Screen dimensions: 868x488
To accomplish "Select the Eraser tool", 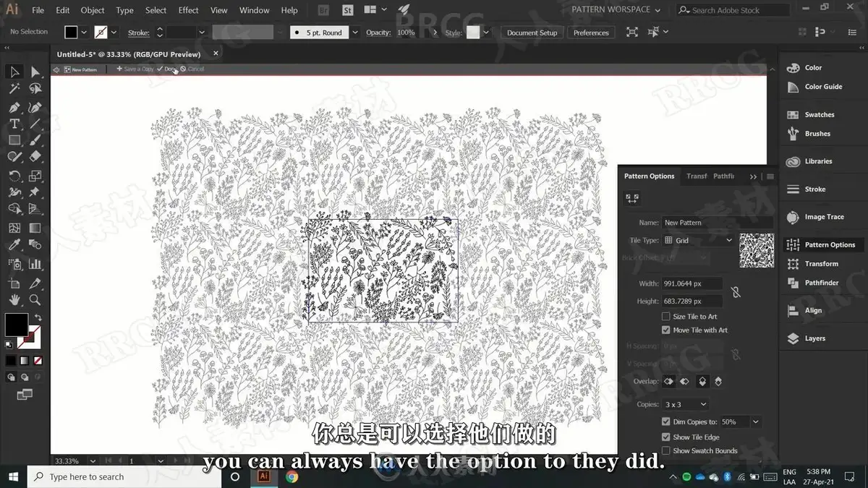I will [x=35, y=157].
